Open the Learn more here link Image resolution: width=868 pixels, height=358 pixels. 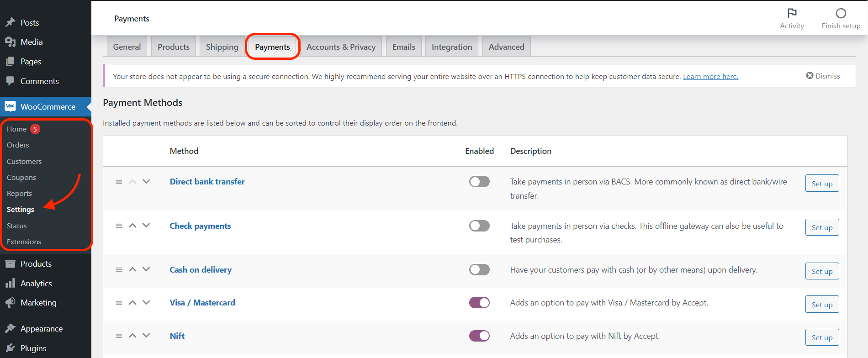tap(710, 76)
